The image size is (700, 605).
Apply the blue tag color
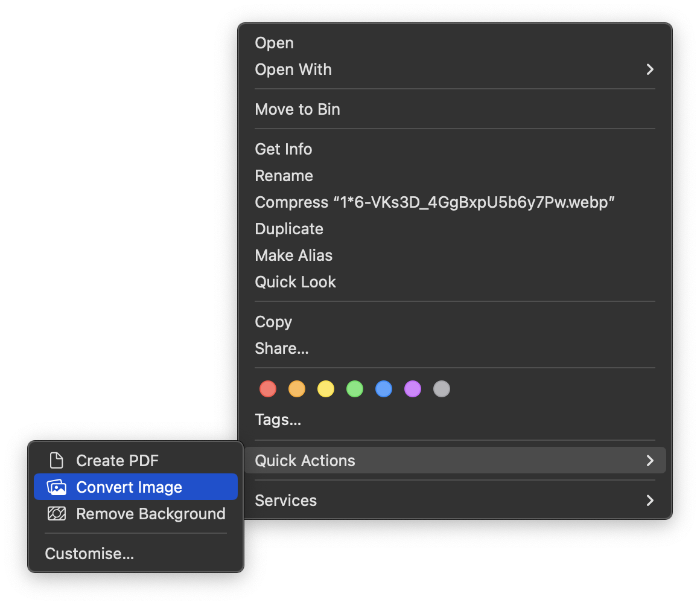384,389
